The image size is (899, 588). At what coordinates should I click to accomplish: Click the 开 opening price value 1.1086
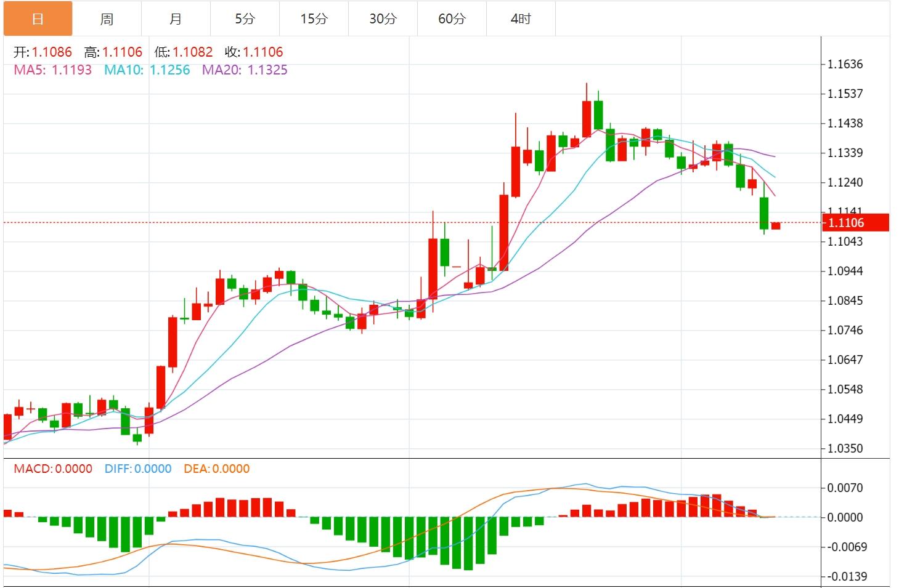(52, 52)
